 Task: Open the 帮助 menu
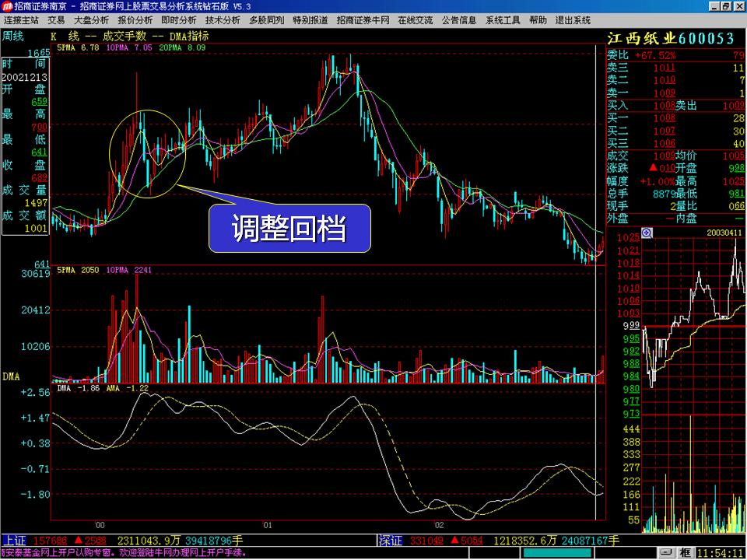538,20
